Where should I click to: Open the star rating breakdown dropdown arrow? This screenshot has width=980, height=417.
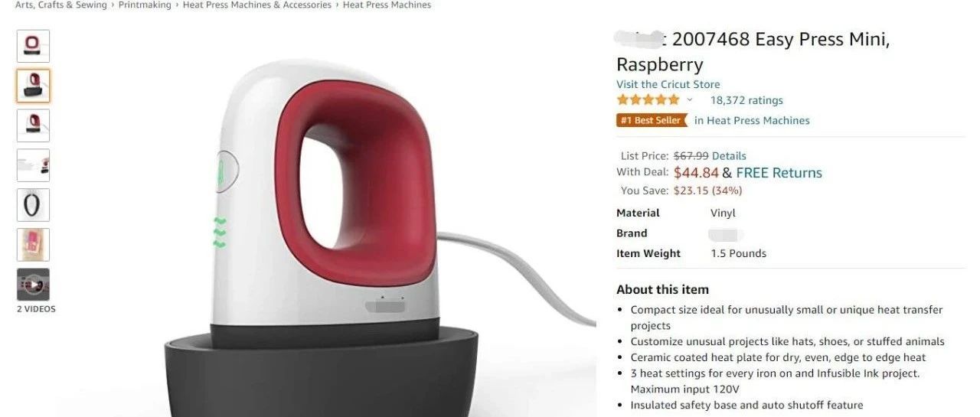click(689, 100)
